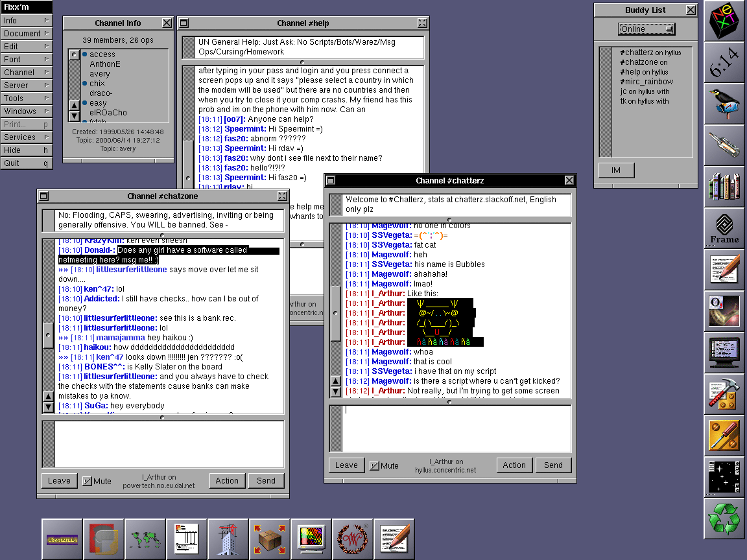Open the bottom shelf notepad pencil icon
The height and width of the screenshot is (560, 747).
coord(394,539)
